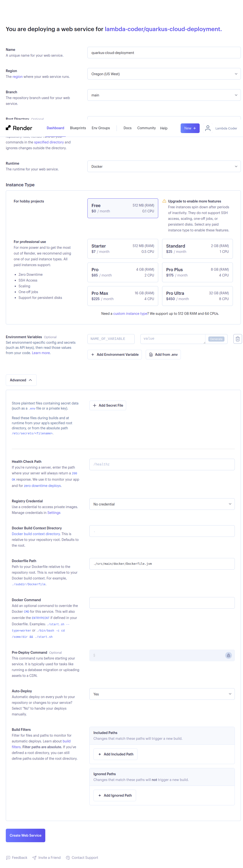Open the lambda-coder/quarkus-cloud-deployment repo link
The image size is (243, 868).
tap(163, 29)
